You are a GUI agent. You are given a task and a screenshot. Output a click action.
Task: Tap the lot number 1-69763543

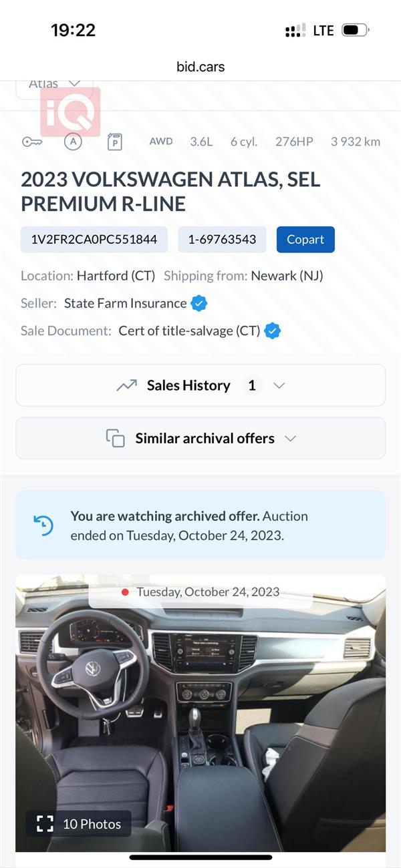coord(222,240)
